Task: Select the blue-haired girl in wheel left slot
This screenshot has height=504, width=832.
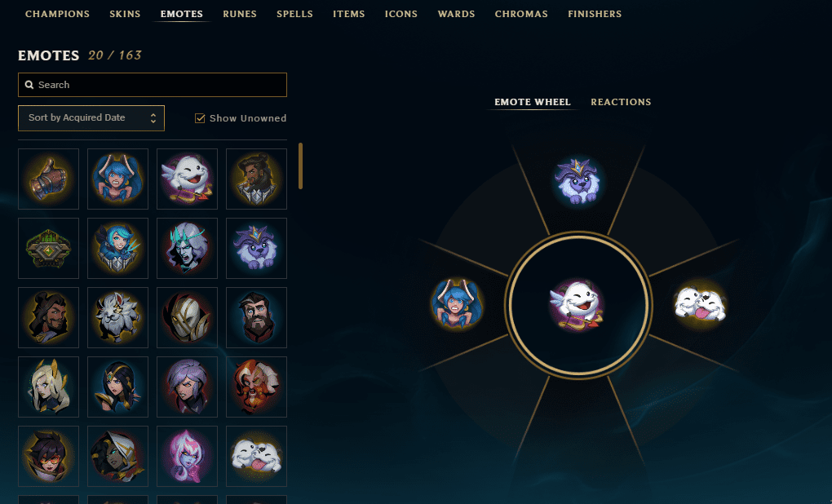Action: pos(456,304)
